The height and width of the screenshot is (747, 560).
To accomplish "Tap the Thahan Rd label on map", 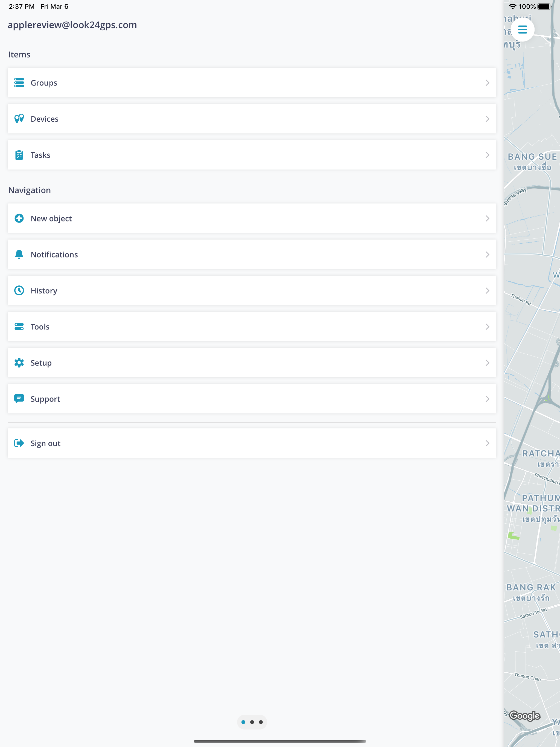I will [x=521, y=300].
